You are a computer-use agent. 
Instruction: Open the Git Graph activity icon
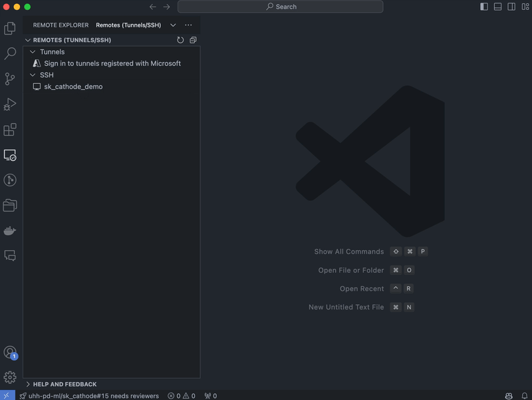(x=10, y=180)
